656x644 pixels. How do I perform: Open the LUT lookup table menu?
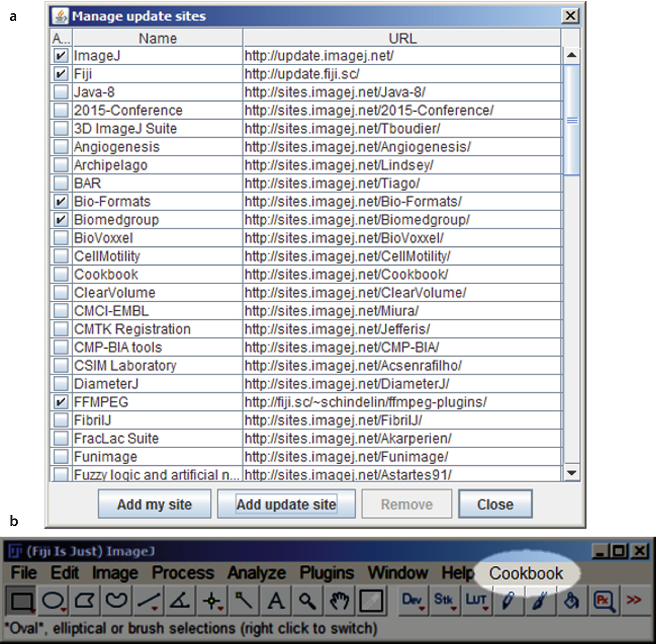476,601
